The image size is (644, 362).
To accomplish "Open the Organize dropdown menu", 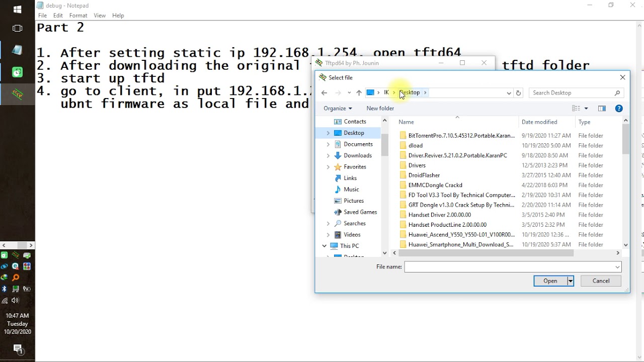I will [x=337, y=108].
